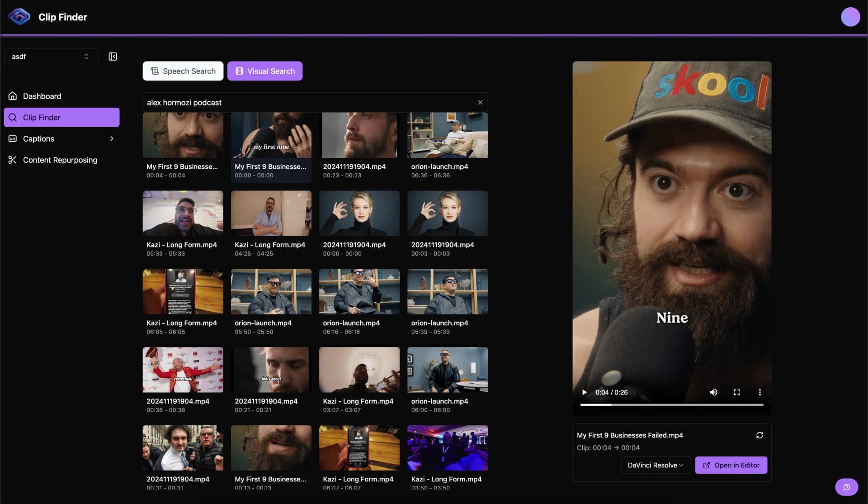Image resolution: width=868 pixels, height=504 pixels.
Task: Select My First 9 Businesses 00:04 thumbnail
Action: (x=183, y=135)
